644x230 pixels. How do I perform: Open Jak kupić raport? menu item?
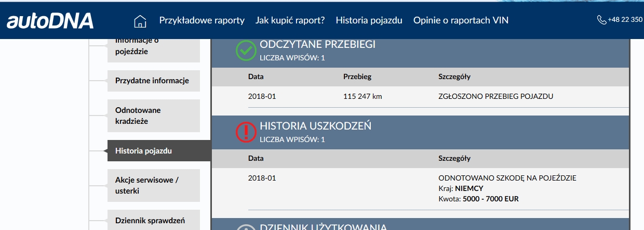pyautogui.click(x=290, y=21)
